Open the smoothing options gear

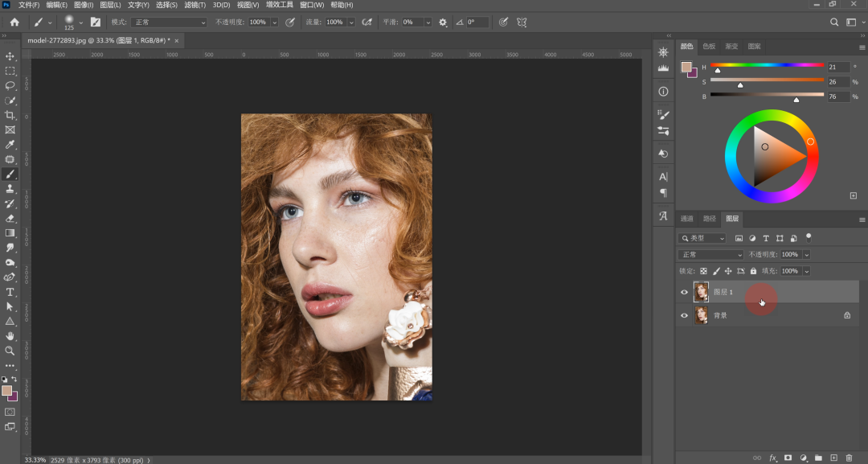443,23
